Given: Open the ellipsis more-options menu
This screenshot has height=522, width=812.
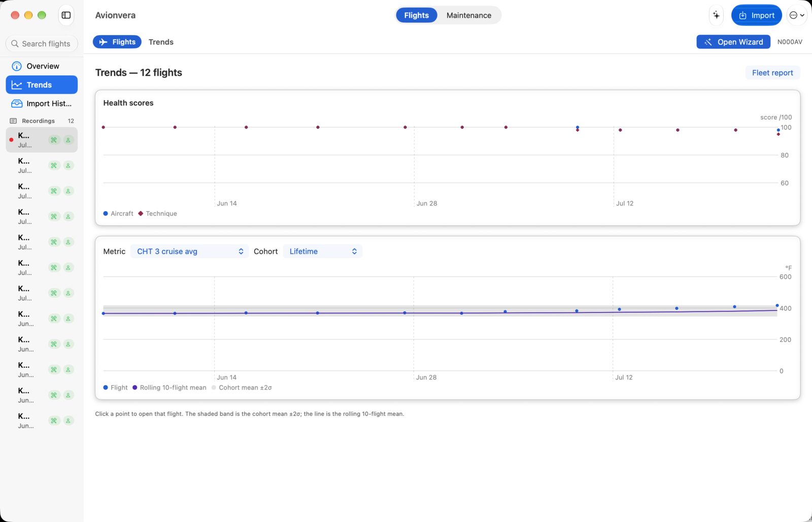Looking at the screenshot, I should (x=796, y=15).
